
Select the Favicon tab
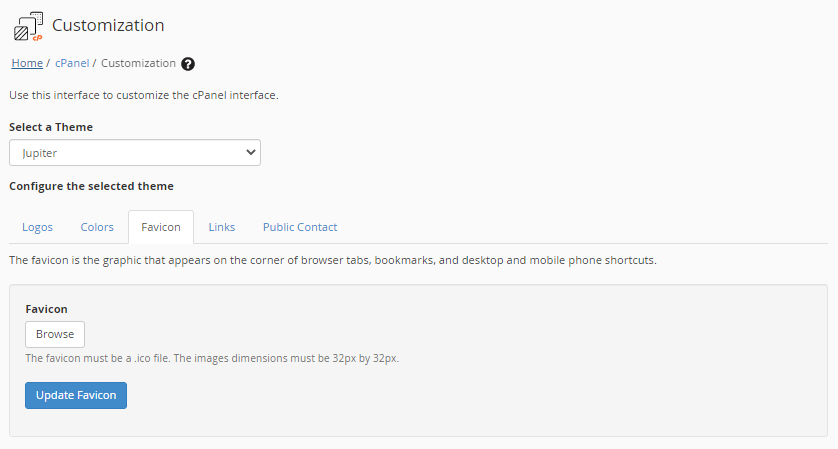[x=161, y=227]
